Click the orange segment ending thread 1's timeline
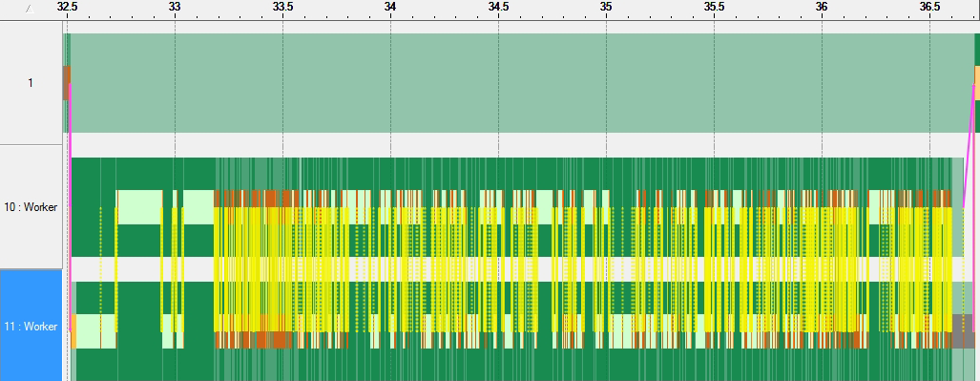980x381 pixels. pos(977,82)
